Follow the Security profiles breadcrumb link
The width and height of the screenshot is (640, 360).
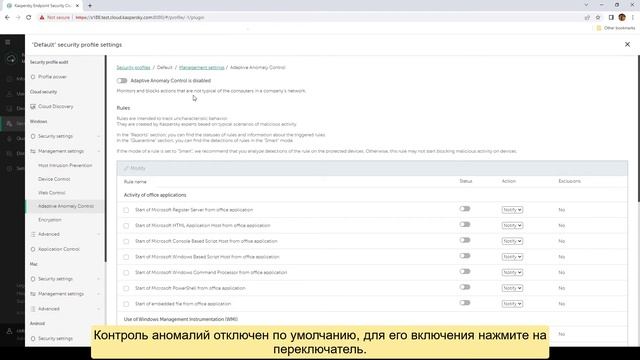pos(133,67)
